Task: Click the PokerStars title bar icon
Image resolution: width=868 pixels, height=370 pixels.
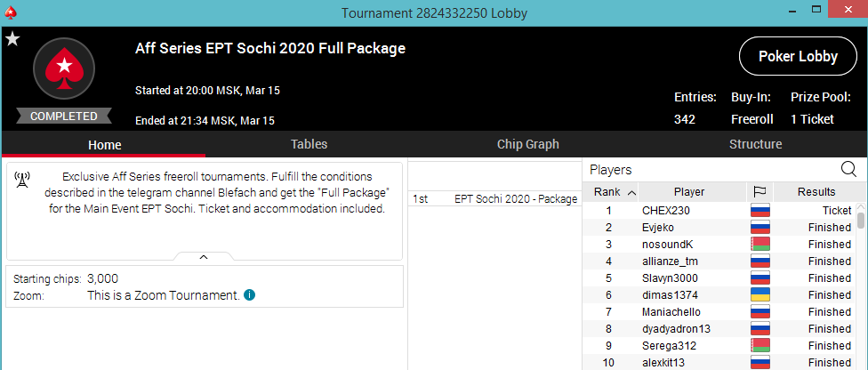Action: 11,12
